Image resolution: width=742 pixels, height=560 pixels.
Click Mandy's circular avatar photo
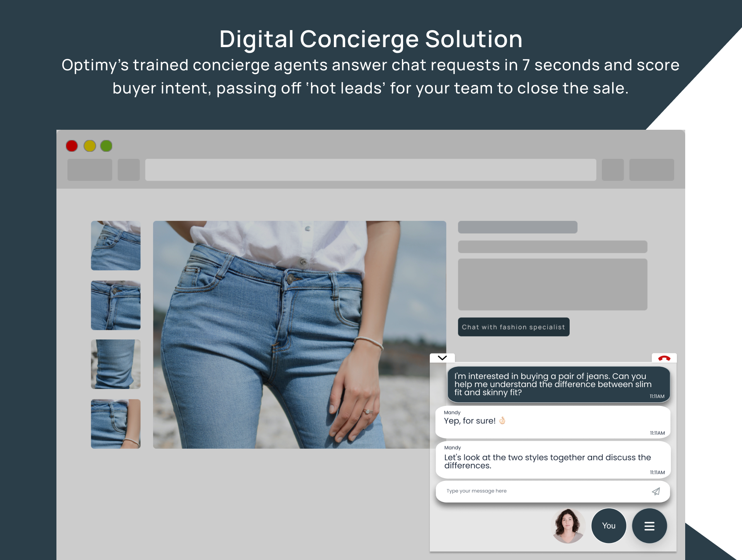(x=568, y=526)
